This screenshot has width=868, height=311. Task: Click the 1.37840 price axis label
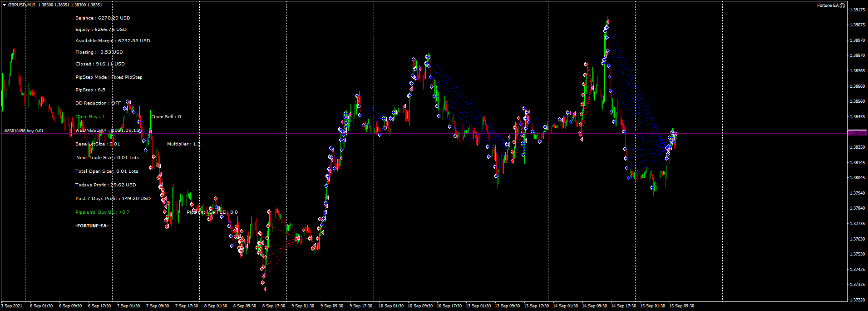tap(857, 208)
